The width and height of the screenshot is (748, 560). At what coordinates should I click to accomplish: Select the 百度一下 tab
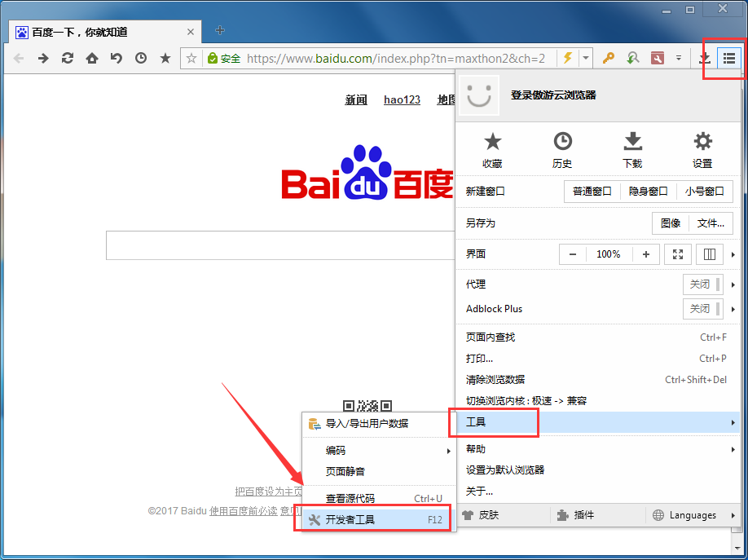point(105,32)
